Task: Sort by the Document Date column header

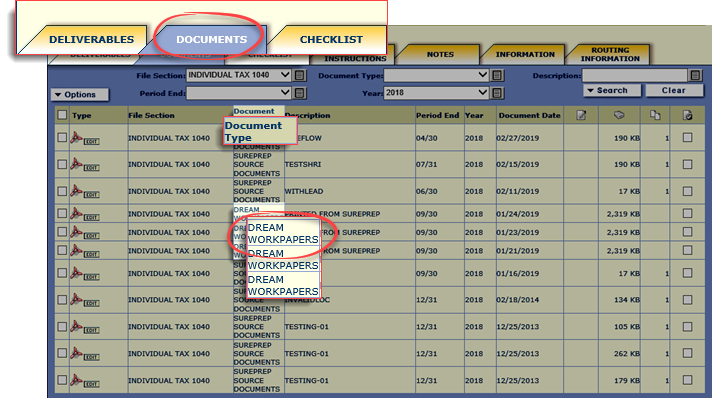Action: [529, 115]
